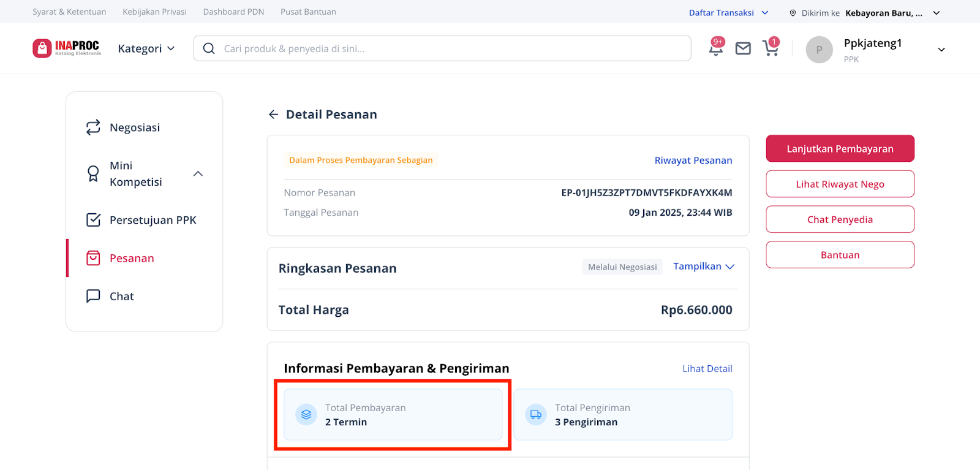Image resolution: width=980 pixels, height=470 pixels.
Task: Click the Mini Kompetisi award icon
Action: tap(93, 173)
